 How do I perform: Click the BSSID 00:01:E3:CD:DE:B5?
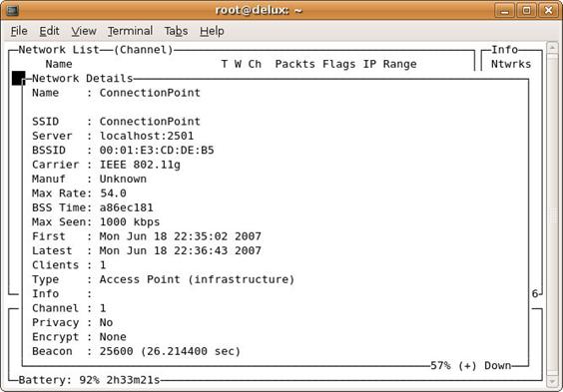(x=157, y=150)
